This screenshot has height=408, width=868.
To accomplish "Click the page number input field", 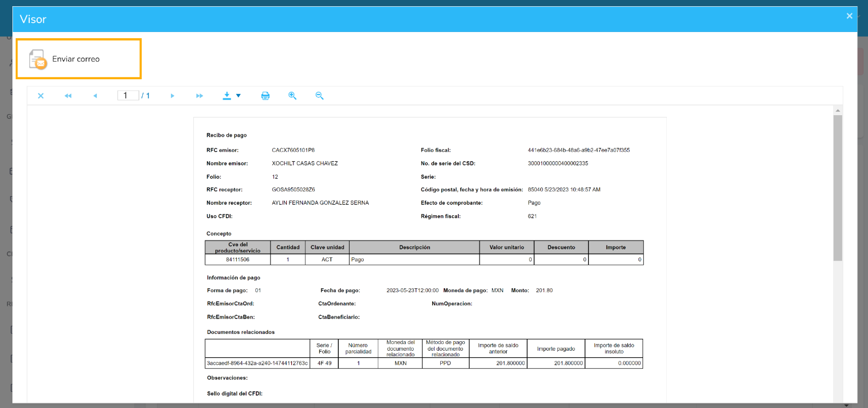I will (128, 96).
